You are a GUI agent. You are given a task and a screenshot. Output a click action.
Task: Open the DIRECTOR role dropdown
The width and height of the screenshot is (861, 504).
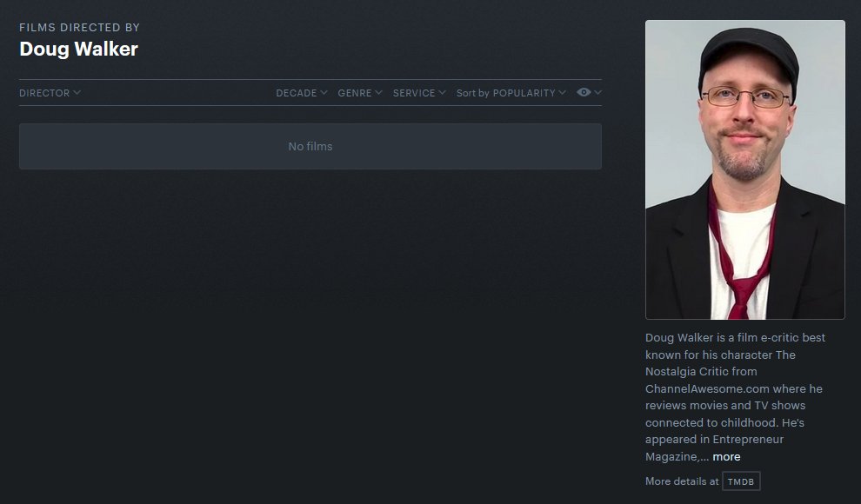point(50,93)
